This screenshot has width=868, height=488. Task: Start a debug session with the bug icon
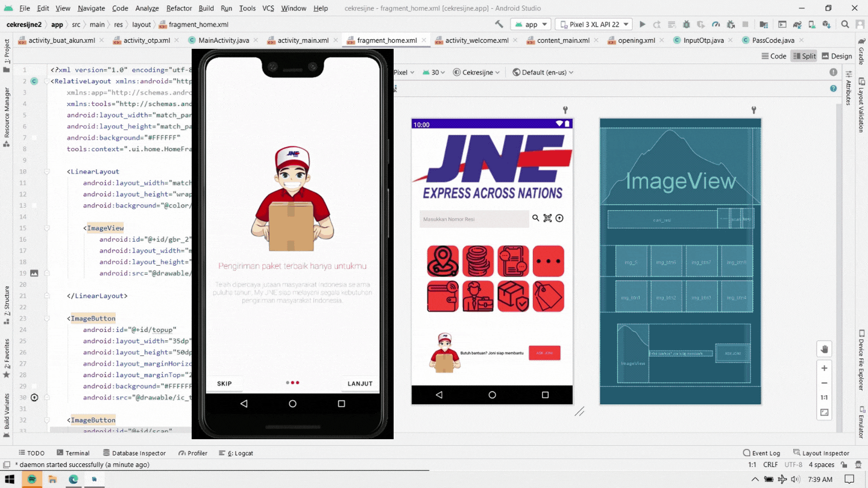(686, 24)
